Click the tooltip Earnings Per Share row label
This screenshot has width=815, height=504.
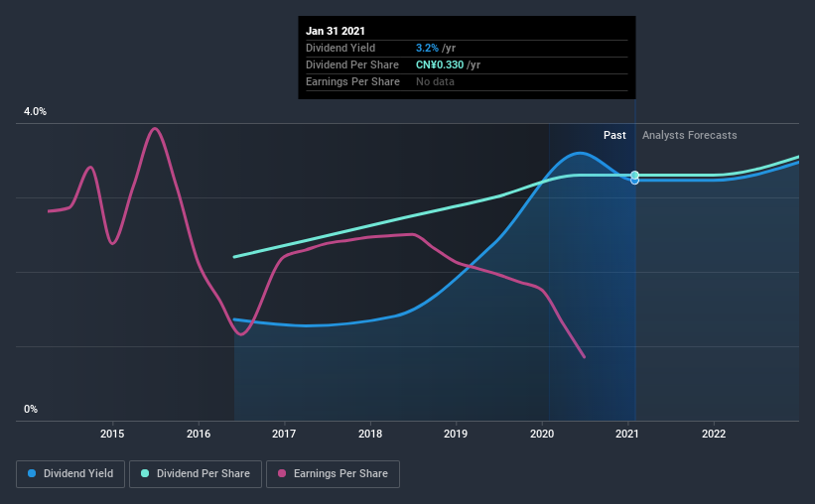[x=353, y=81]
